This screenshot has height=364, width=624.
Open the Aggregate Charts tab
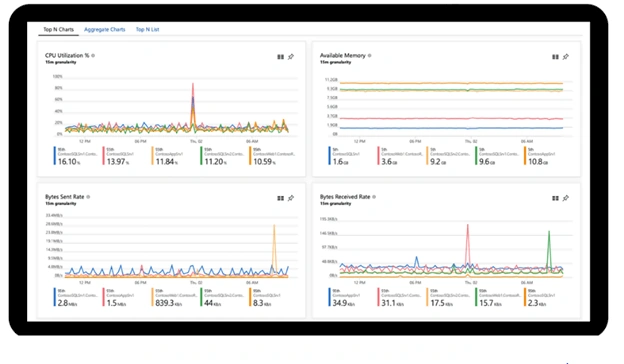tap(105, 29)
